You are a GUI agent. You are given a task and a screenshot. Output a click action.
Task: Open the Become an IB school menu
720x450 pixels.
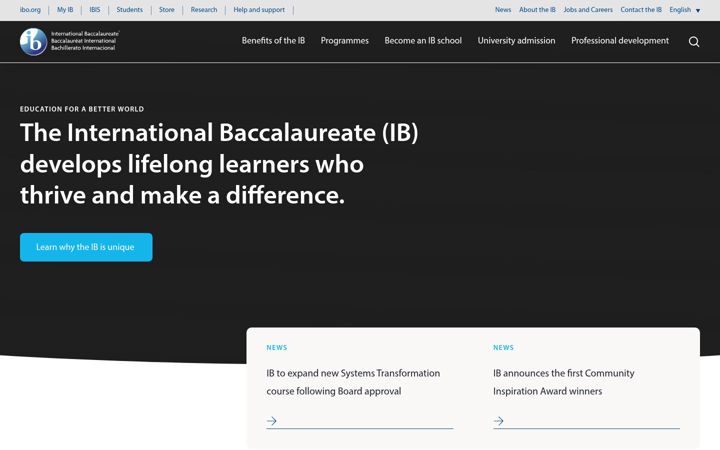point(423,40)
